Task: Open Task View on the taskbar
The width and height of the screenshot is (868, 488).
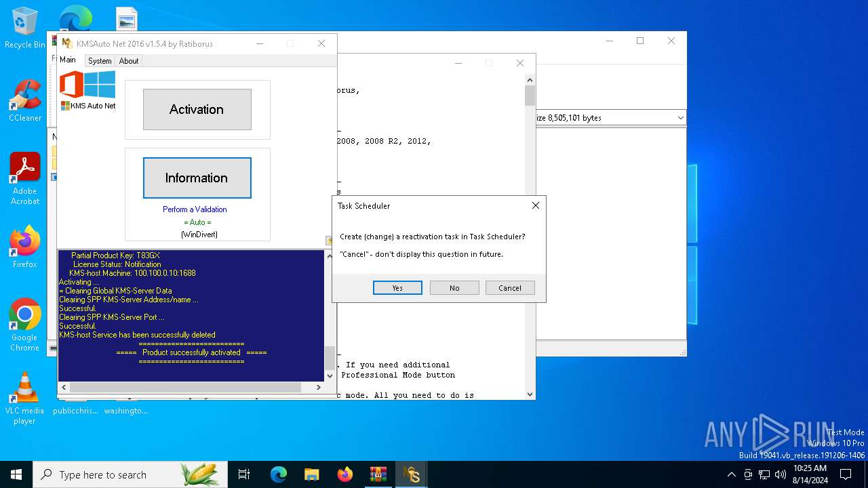Action: [x=244, y=474]
